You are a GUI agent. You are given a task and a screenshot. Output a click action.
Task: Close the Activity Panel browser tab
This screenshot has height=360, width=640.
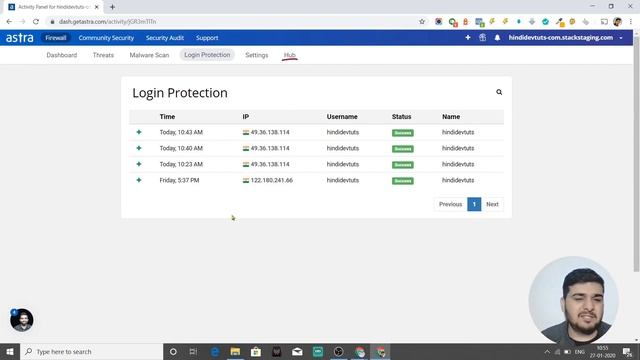pyautogui.click(x=97, y=7)
